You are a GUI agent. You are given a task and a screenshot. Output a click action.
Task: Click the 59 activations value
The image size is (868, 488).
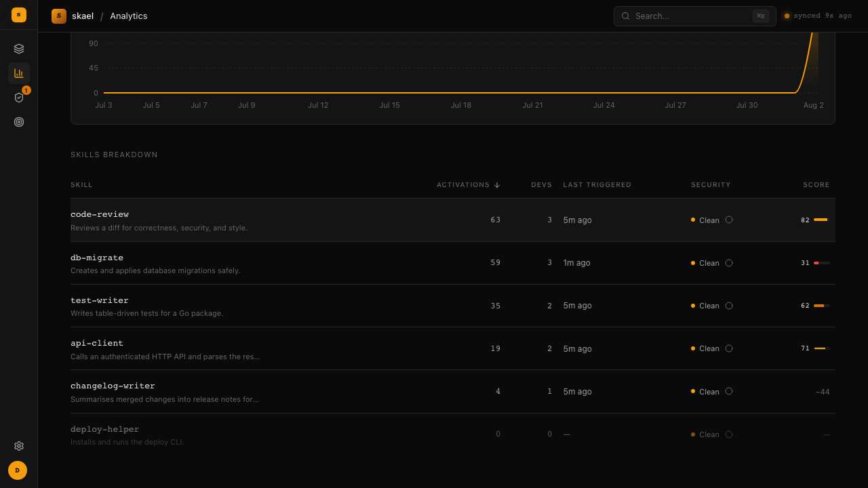pos(496,262)
